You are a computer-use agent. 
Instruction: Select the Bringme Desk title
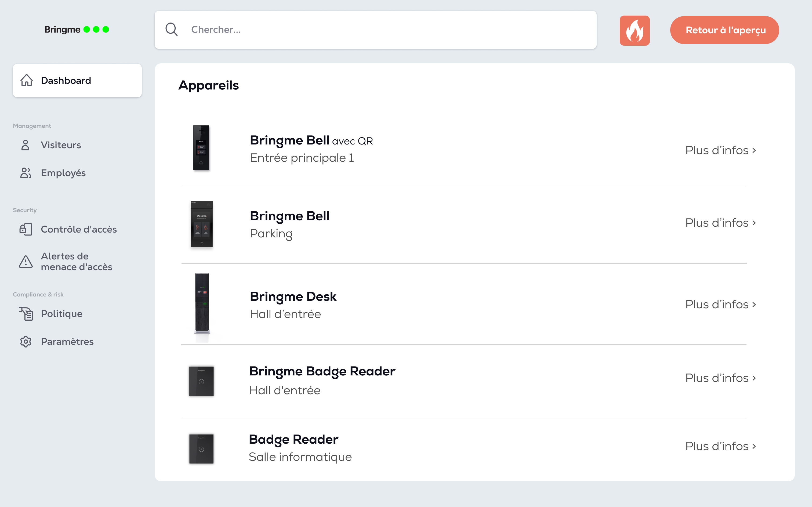(x=293, y=296)
